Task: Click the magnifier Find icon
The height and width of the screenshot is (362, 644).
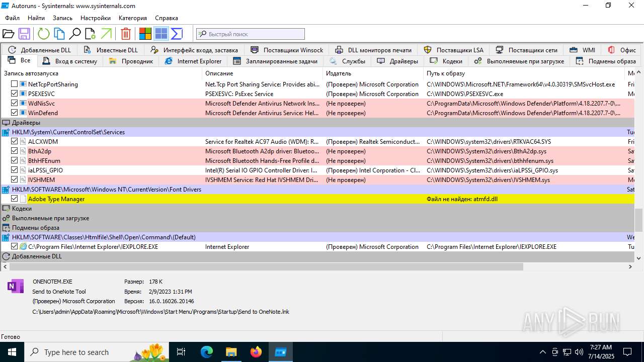Action: click(75, 34)
